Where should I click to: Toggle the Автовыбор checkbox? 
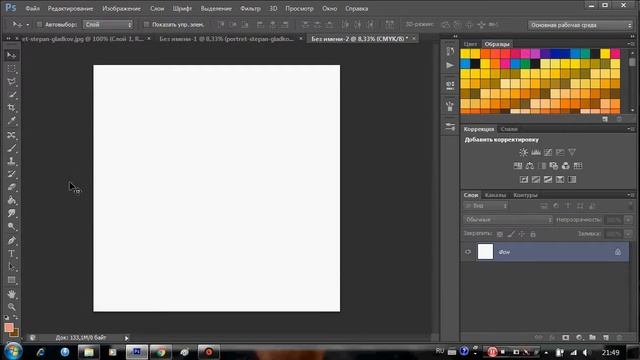click(x=40, y=24)
